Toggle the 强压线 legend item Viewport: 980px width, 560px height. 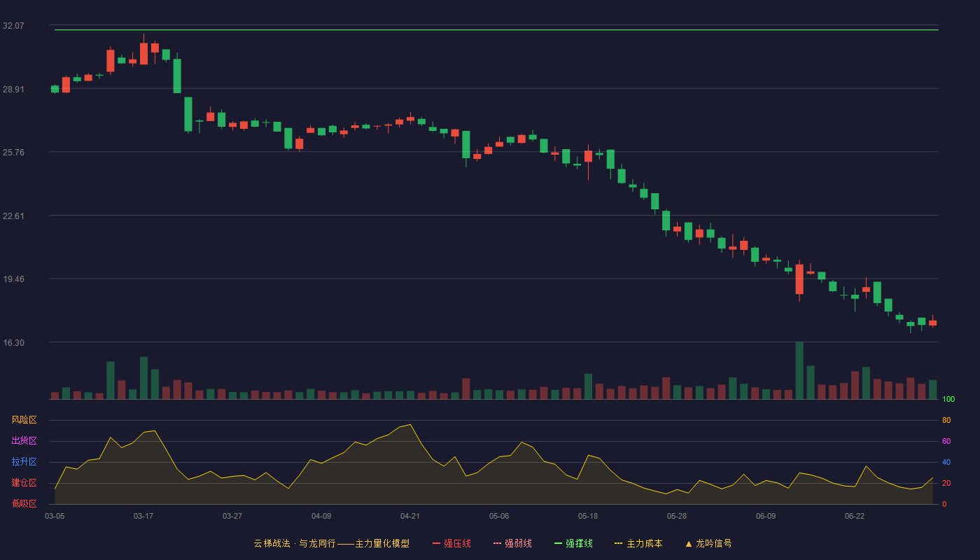click(x=451, y=543)
